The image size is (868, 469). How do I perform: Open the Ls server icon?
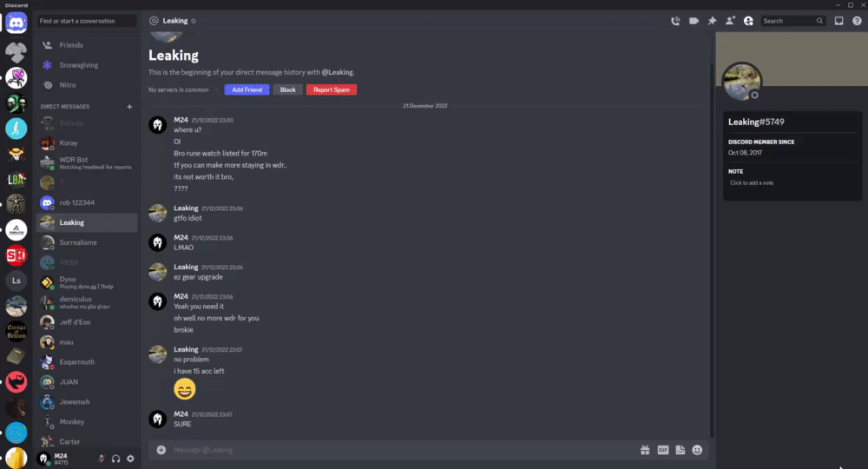tap(16, 281)
